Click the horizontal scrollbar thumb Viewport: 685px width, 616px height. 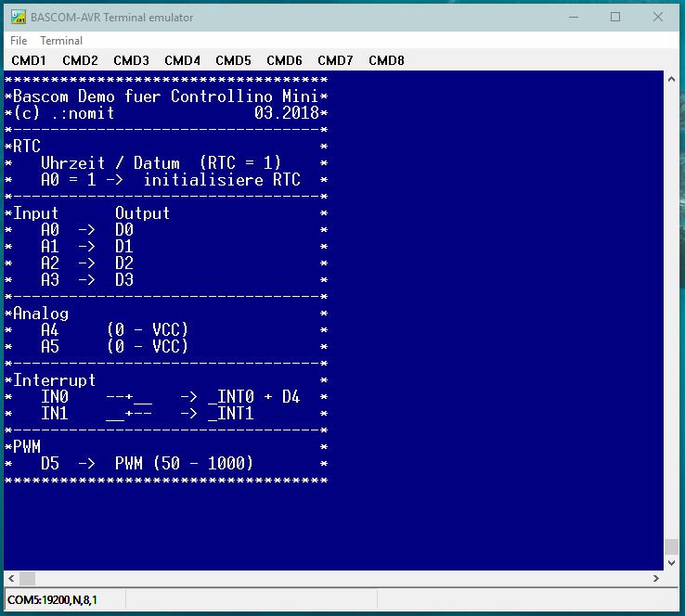click(x=27, y=579)
